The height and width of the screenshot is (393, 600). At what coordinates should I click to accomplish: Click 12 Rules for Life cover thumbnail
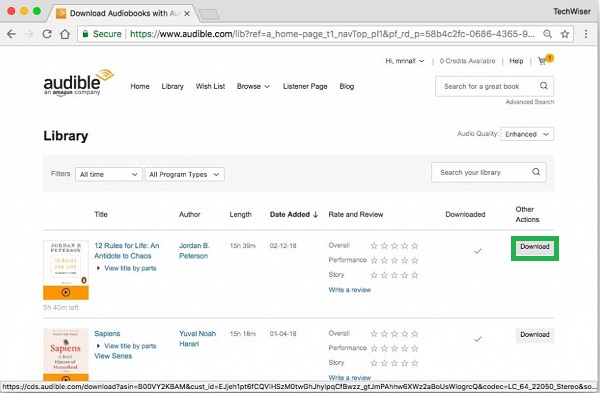pyautogui.click(x=66, y=264)
